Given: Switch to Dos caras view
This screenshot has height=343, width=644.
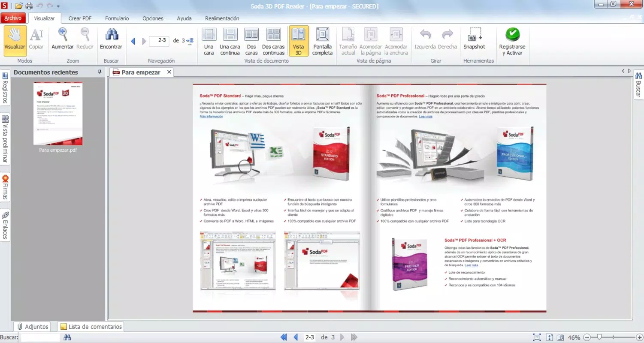Looking at the screenshot, I should point(251,41).
